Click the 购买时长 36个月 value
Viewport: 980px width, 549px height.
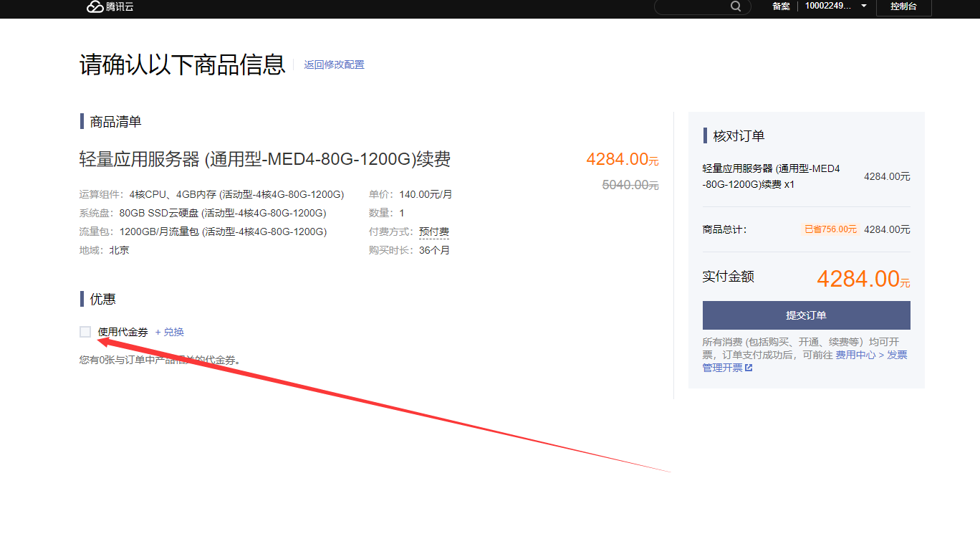[x=434, y=250]
